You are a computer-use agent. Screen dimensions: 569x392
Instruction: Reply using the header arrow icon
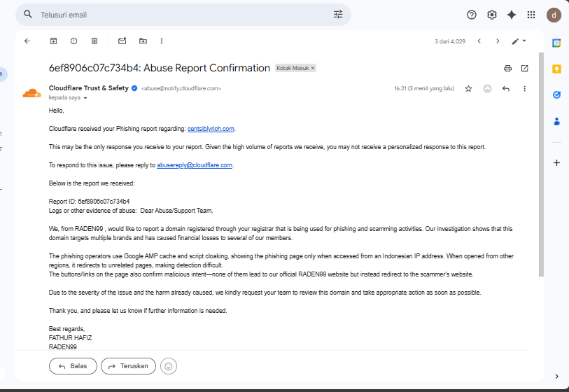[506, 89]
